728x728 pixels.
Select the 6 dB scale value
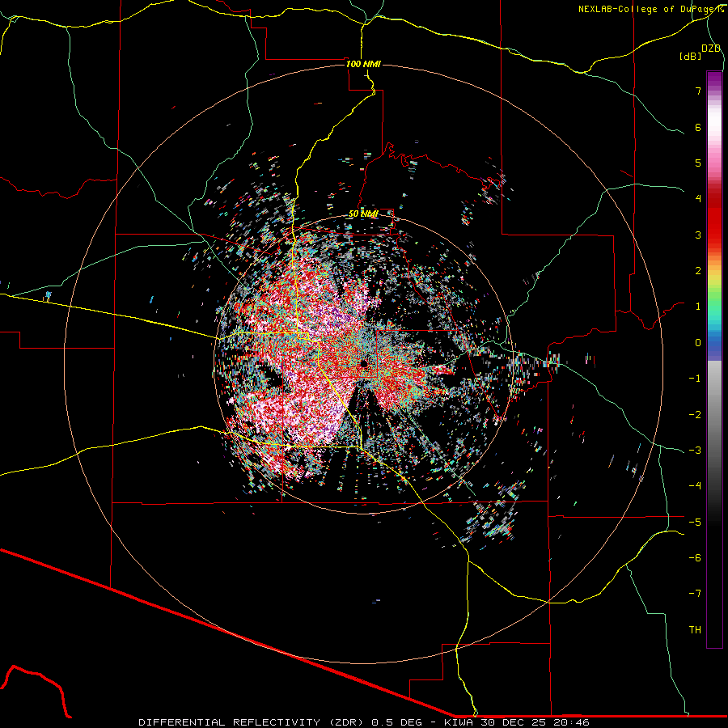point(698,127)
